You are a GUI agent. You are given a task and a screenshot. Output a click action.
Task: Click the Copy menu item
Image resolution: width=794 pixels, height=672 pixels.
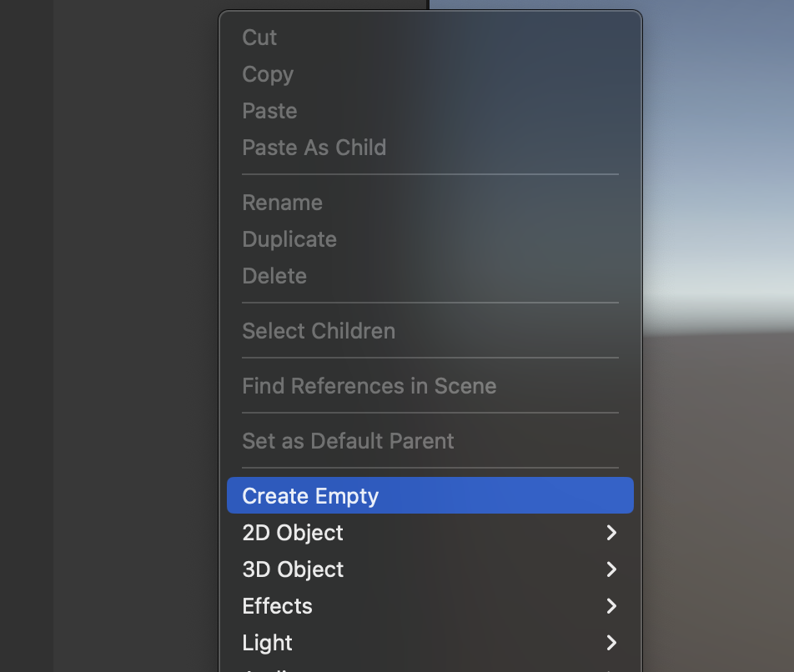click(x=268, y=74)
